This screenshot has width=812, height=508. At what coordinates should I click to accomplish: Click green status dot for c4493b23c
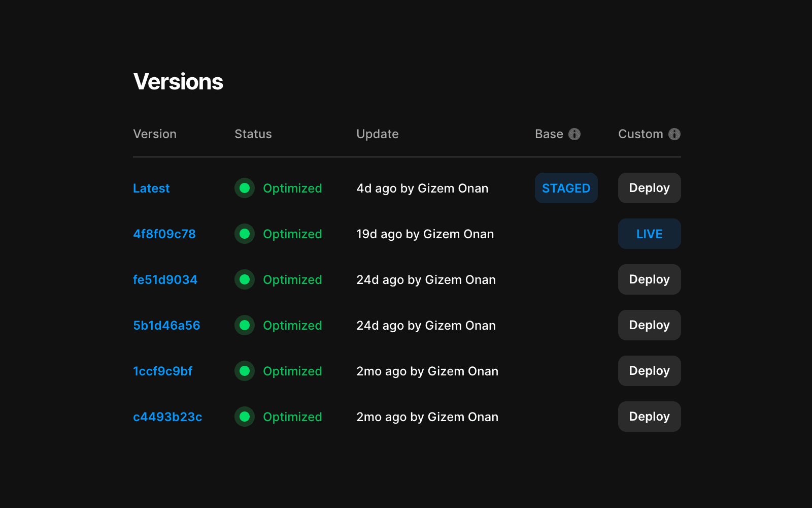click(x=245, y=417)
